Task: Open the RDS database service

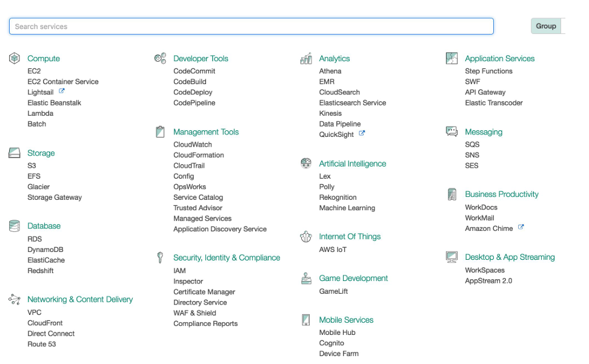Action: point(35,239)
